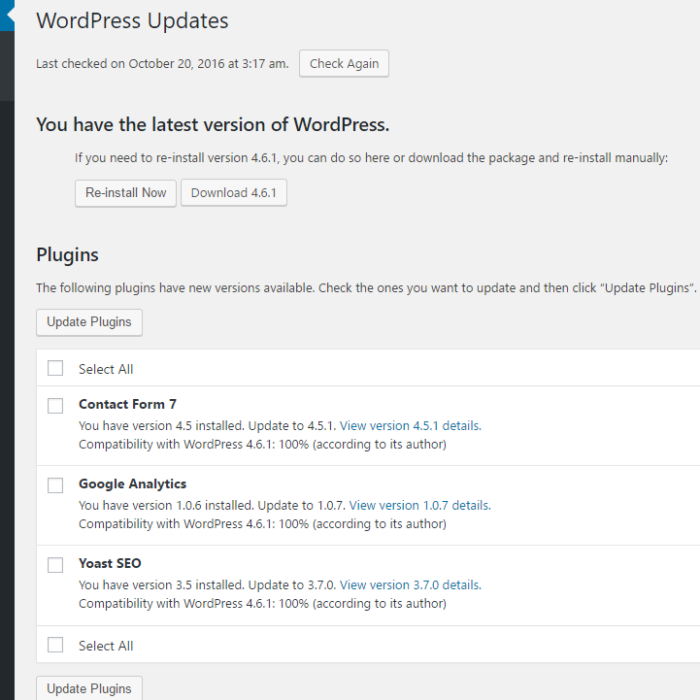This screenshot has width=700, height=700.
Task: Click the Yoast SEO plugin name
Action: pos(110,563)
